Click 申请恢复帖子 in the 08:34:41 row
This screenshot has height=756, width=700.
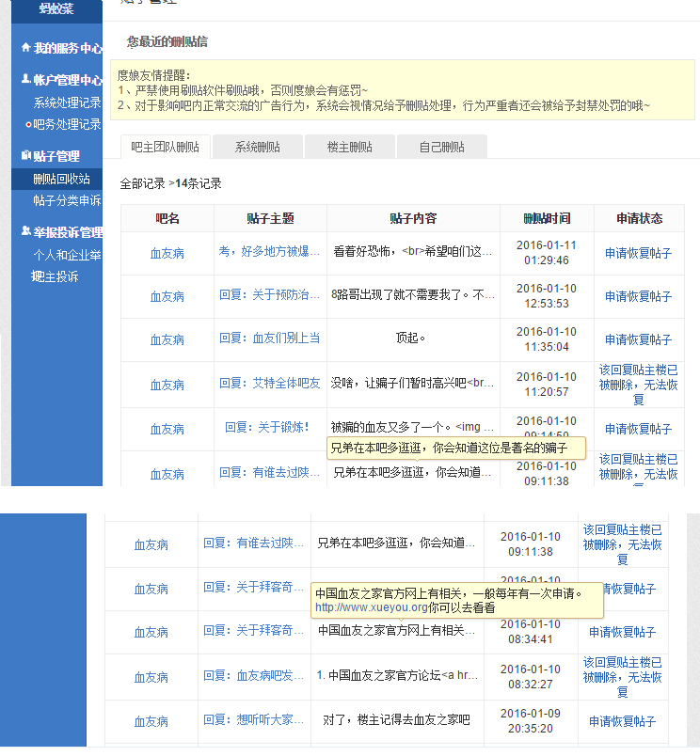point(622,632)
